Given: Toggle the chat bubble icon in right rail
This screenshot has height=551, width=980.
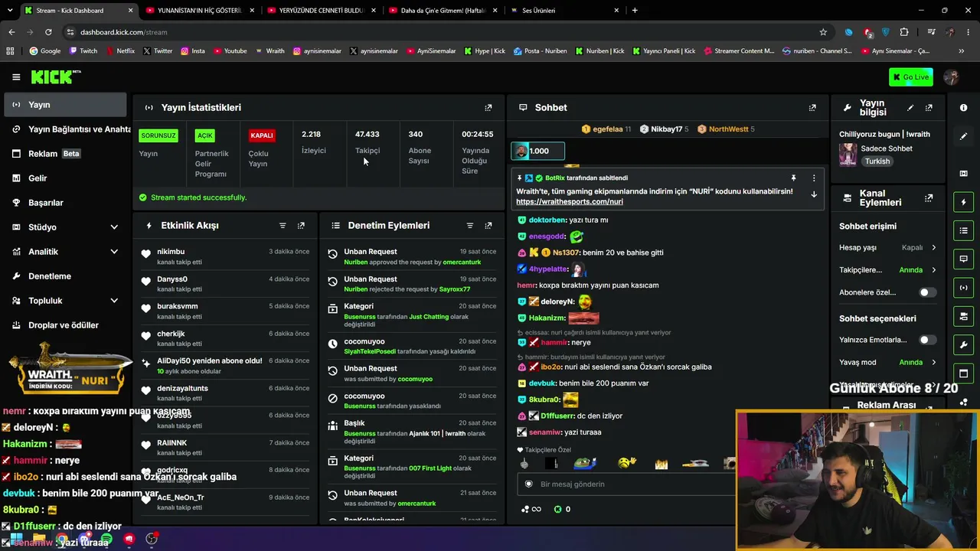Looking at the screenshot, I should pos(964,259).
